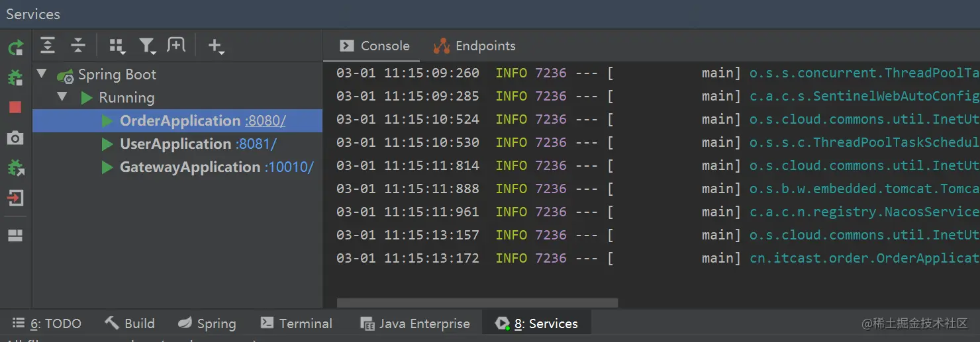Click Collapse All in Services toolbar
Image resolution: width=980 pixels, height=342 pixels.
[x=78, y=45]
